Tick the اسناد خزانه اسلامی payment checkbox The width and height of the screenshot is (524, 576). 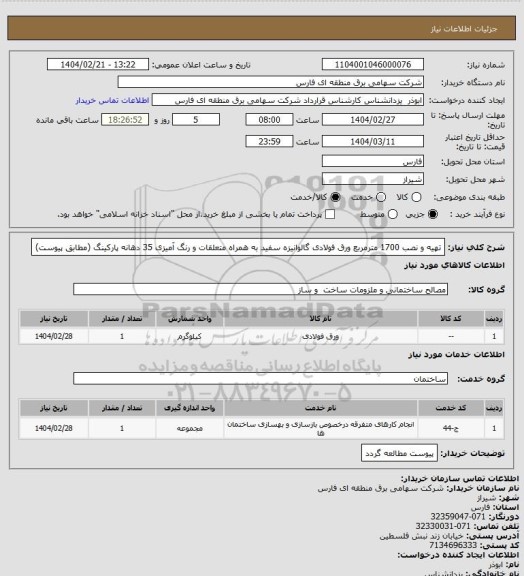(330, 214)
